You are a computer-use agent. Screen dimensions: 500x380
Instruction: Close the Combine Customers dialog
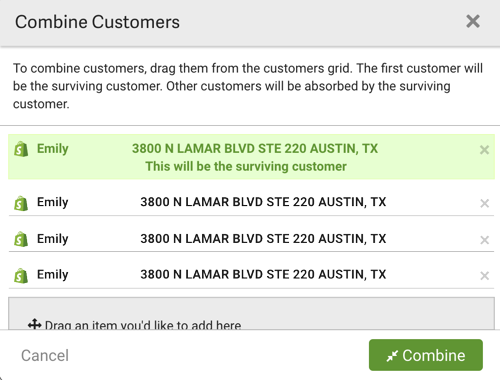(x=473, y=22)
